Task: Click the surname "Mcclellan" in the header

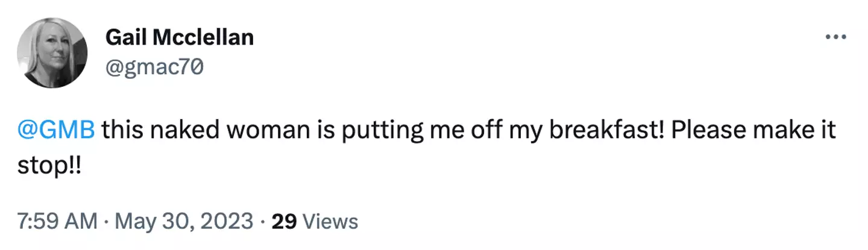Action: pos(203,37)
